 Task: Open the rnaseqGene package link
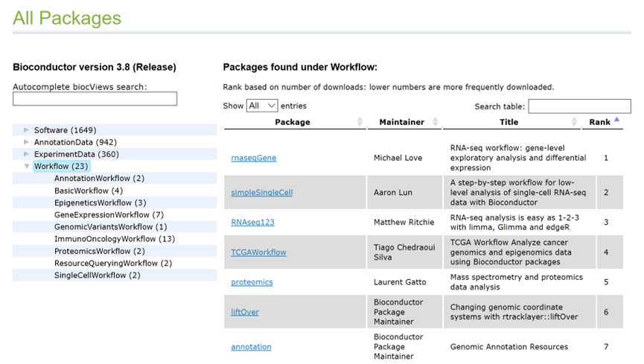pos(253,158)
